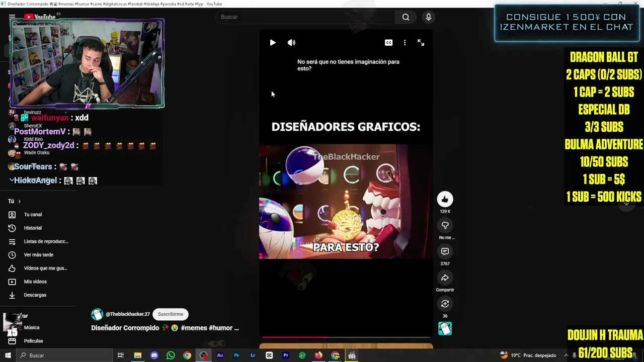
Task: Click the Ver más tarde clock icon
Action: point(12,255)
